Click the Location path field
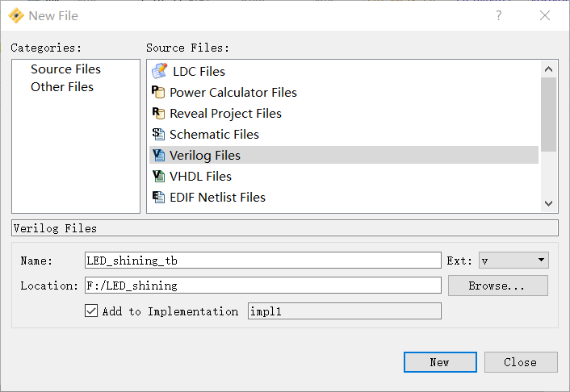 (x=263, y=286)
